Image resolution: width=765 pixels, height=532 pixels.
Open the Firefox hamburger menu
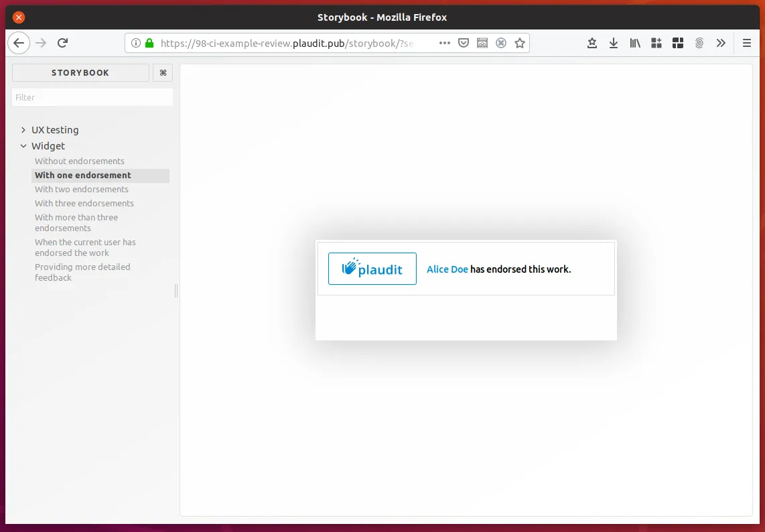click(x=746, y=43)
